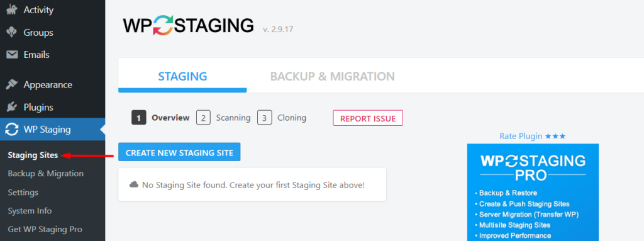
Task: Click the WP Staging logo at top
Action: 188,26
